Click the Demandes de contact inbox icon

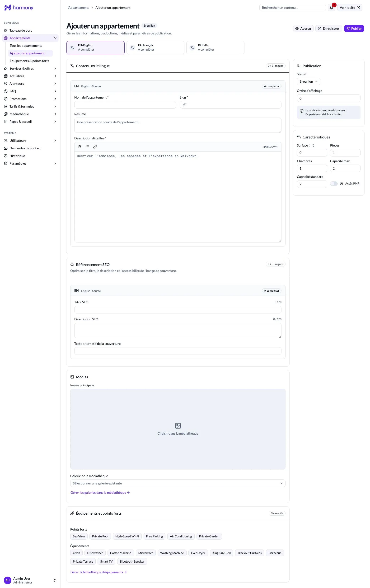(x=6, y=148)
